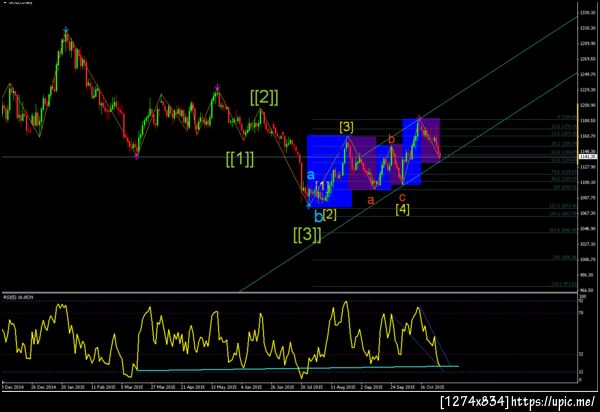Viewport: 600px width, 412px height.
Task: Click the blue 'a' wave label
Action: click(x=311, y=175)
